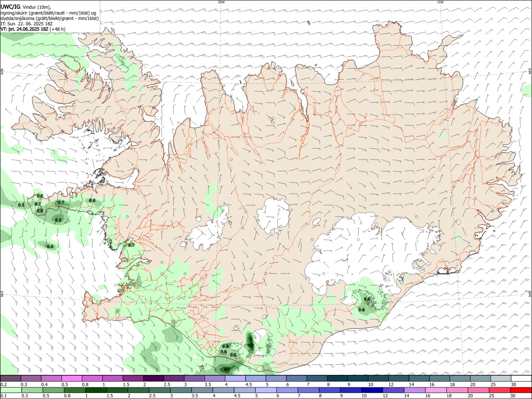Select the 'rigning/skúrir' legend description line
532x399 pixels.
pyautogui.click(x=48, y=13)
